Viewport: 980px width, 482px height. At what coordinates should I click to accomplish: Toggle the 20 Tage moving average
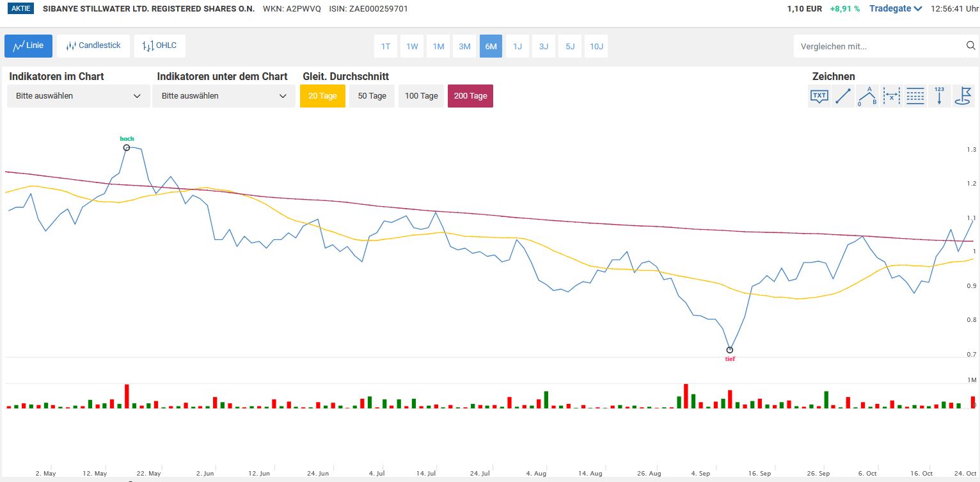click(x=322, y=96)
